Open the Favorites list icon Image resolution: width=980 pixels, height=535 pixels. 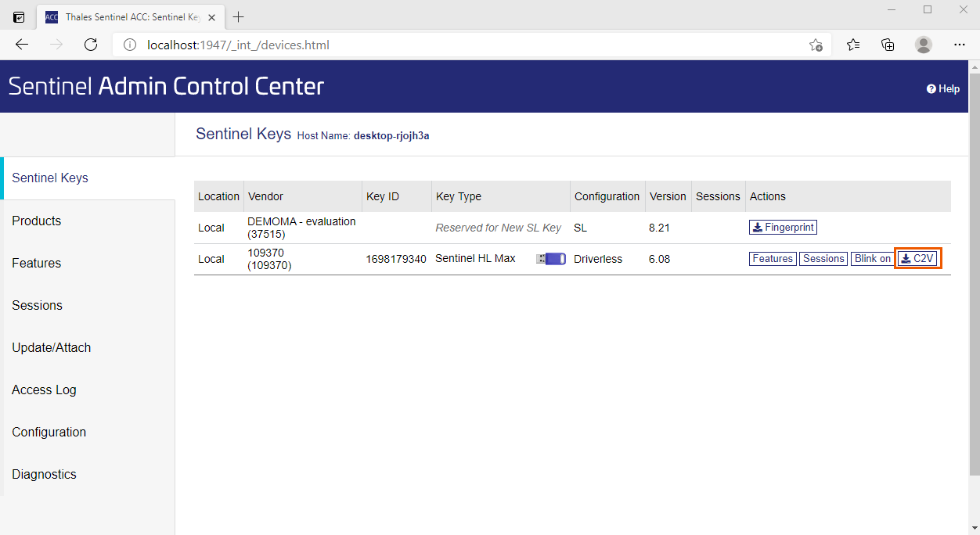(x=853, y=45)
